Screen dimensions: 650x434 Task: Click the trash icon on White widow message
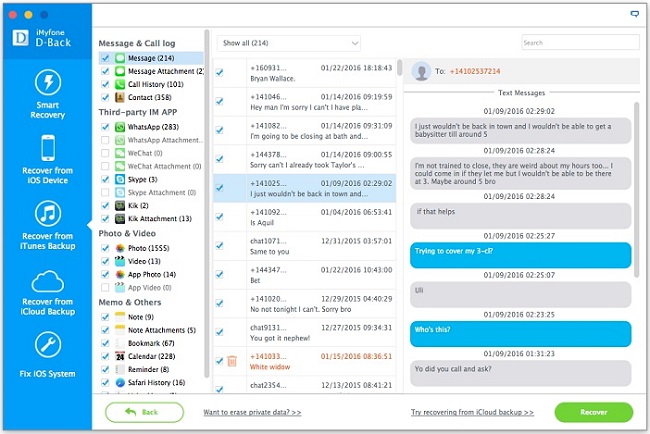pos(232,361)
